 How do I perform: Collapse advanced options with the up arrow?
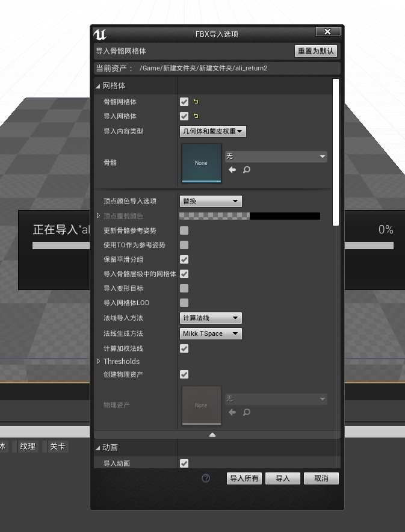(212, 435)
